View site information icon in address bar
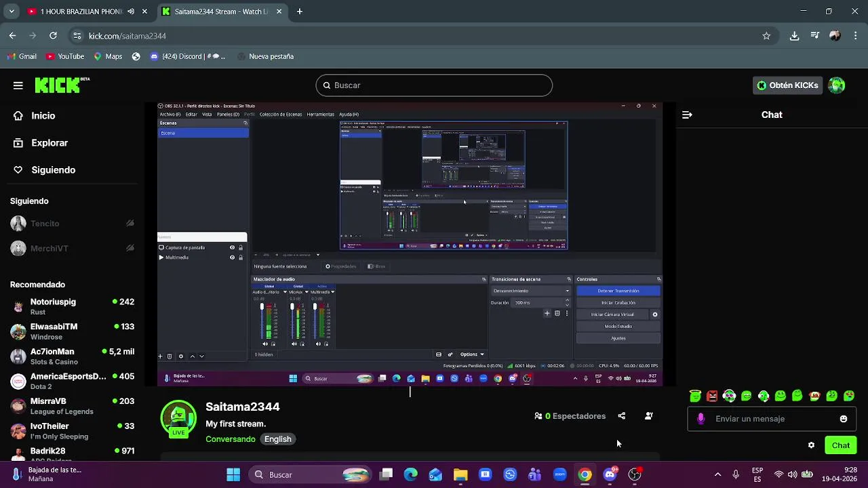This screenshot has width=868, height=488. pos(77,36)
